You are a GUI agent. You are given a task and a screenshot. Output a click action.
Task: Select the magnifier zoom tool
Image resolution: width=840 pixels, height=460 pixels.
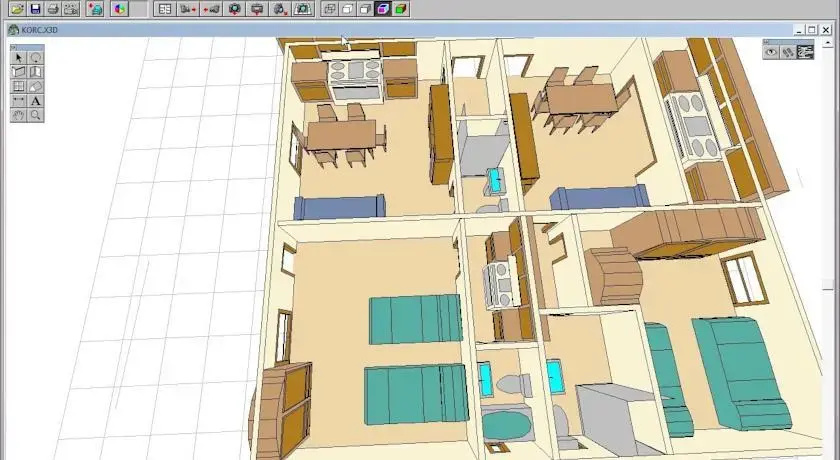(x=35, y=115)
